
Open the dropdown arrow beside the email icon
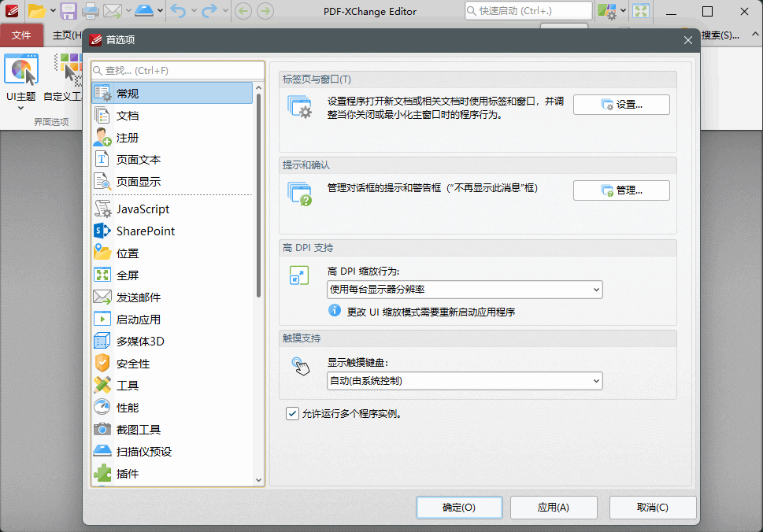point(128,11)
